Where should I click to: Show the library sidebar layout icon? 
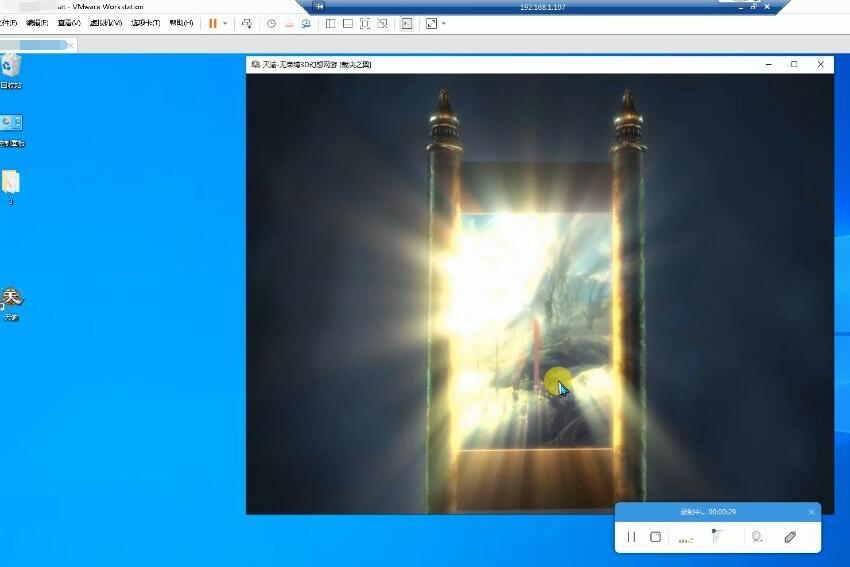pyautogui.click(x=330, y=23)
